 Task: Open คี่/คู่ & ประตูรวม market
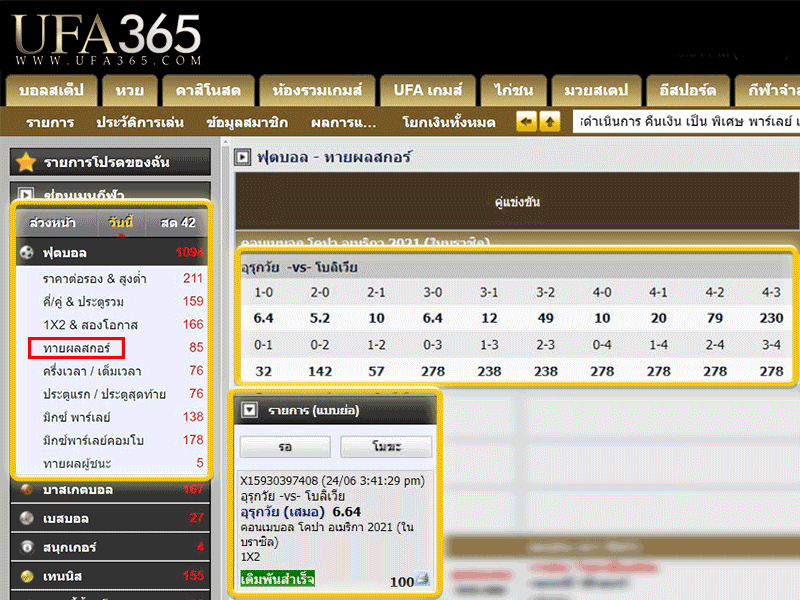[x=83, y=302]
